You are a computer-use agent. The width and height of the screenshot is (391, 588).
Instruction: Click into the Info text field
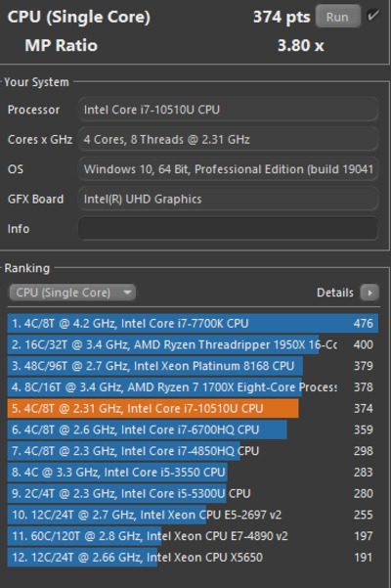point(228,228)
